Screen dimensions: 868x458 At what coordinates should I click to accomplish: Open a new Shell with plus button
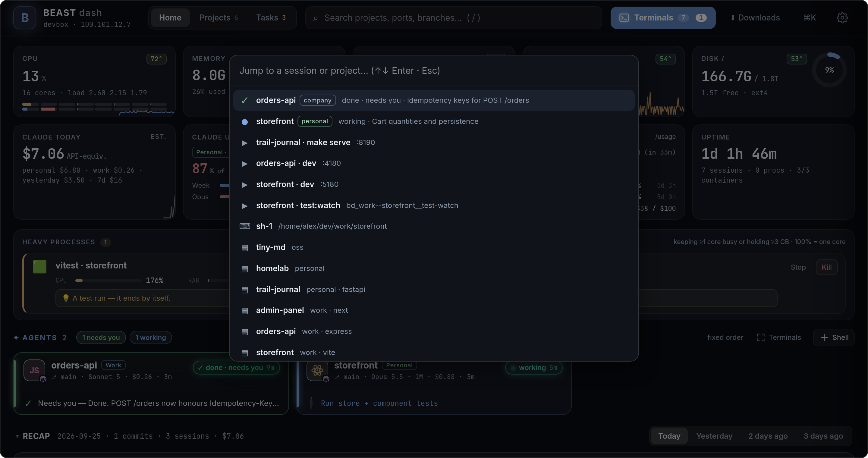pyautogui.click(x=834, y=337)
